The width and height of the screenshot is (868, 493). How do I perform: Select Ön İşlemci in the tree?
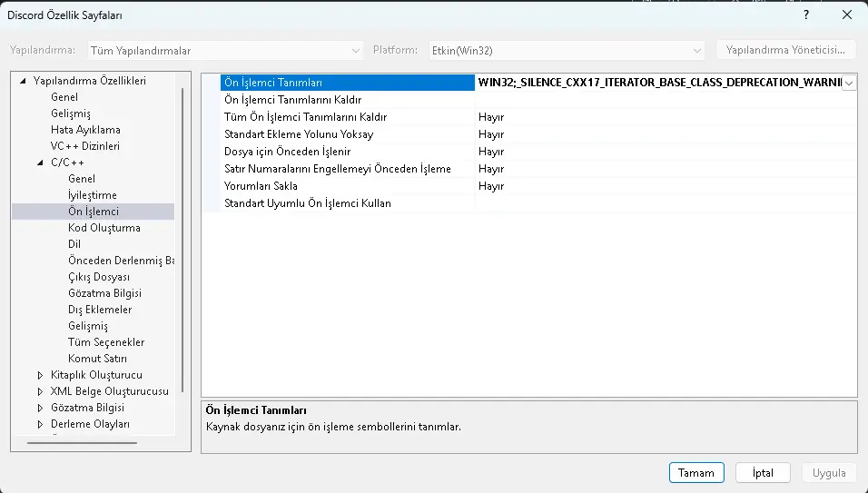(x=93, y=212)
